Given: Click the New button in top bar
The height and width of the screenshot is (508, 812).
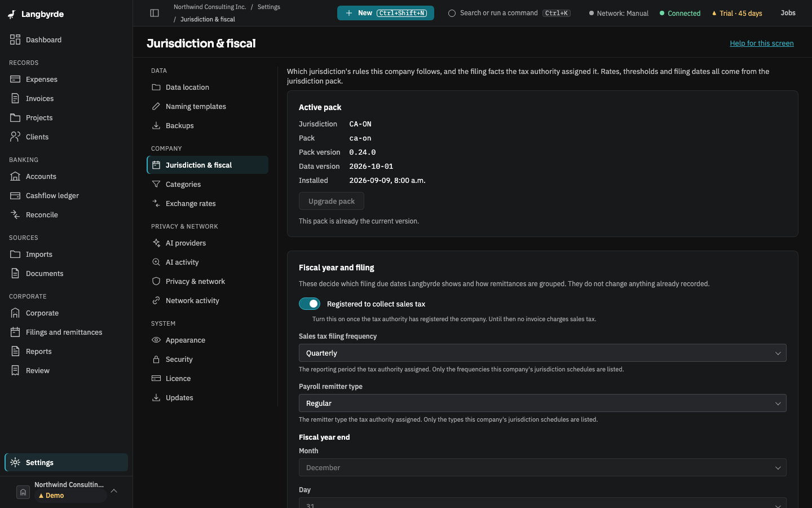Looking at the screenshot, I should click(x=386, y=13).
